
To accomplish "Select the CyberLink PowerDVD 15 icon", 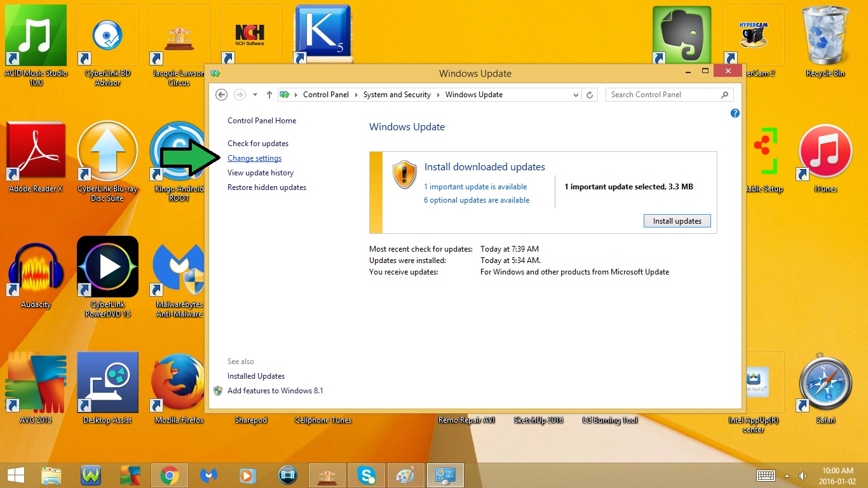I will coord(107,277).
